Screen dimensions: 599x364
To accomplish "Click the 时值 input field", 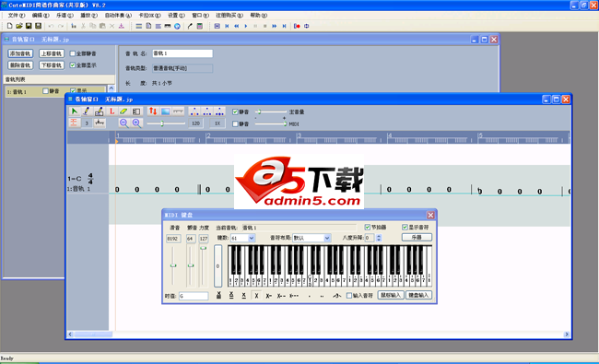I will click(x=194, y=296).
